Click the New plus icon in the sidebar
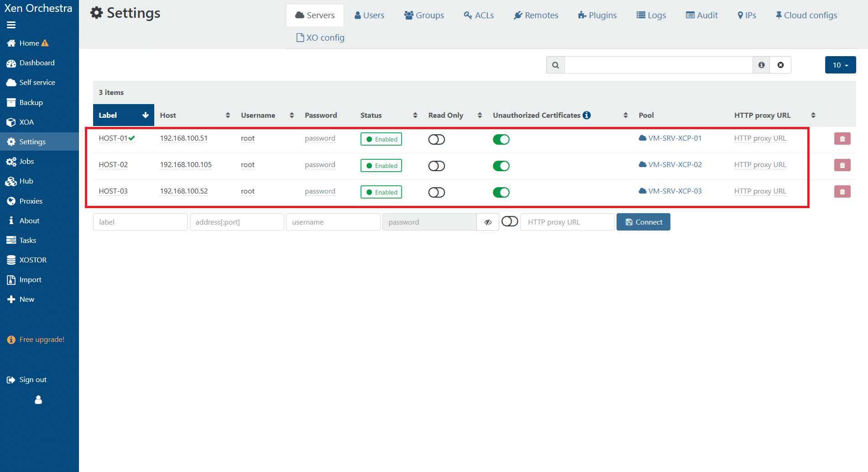868x472 pixels. 11,299
